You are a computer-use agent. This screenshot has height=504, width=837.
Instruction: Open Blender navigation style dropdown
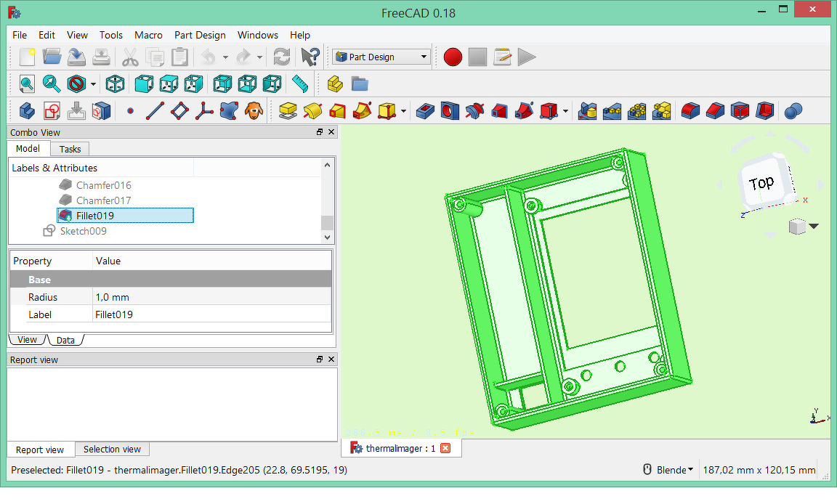675,470
